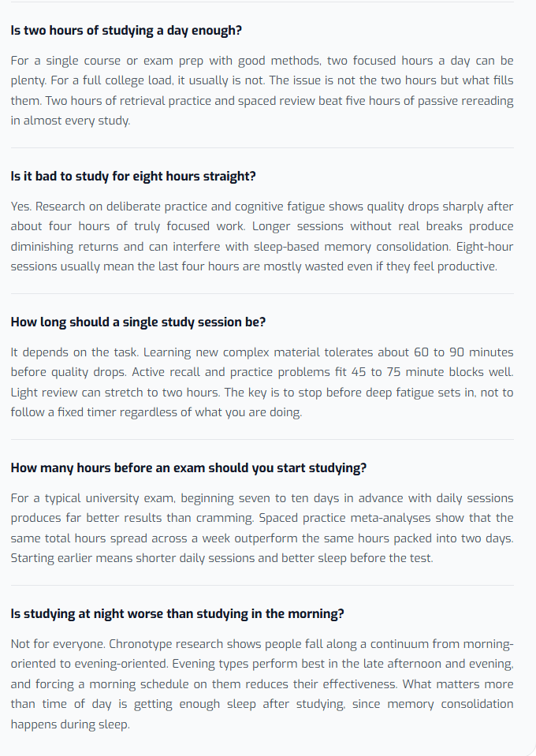Viewport: 536px width, 756px height.
Task: Click the paragraph starting 'Not for everyone. Chronotype research'
Action: pyautogui.click(x=262, y=683)
